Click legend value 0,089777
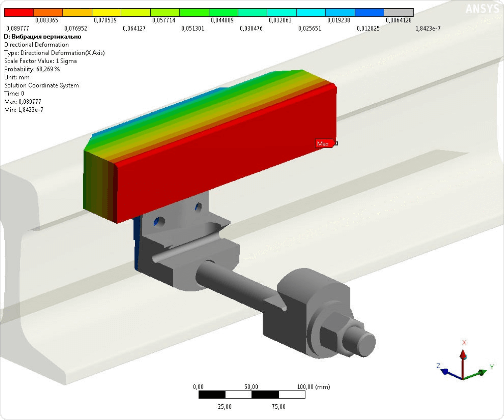 click(18, 28)
